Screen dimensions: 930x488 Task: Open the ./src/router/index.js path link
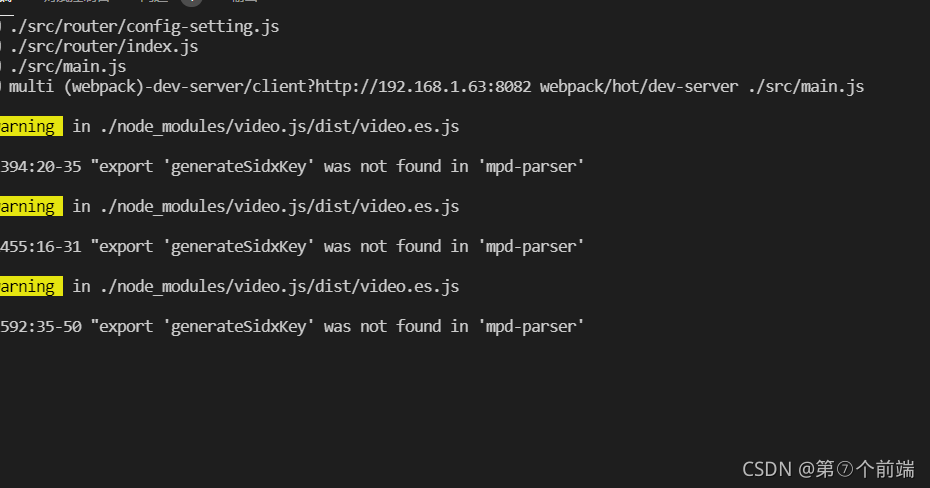(x=104, y=47)
